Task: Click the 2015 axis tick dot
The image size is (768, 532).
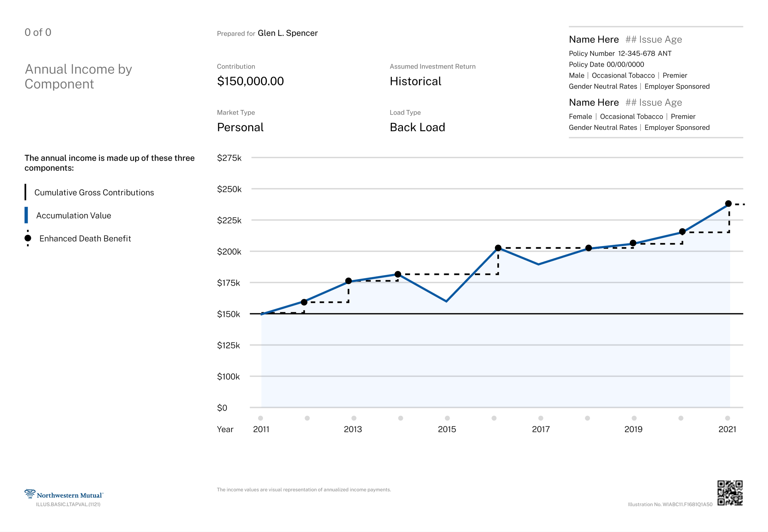Action: (447, 418)
